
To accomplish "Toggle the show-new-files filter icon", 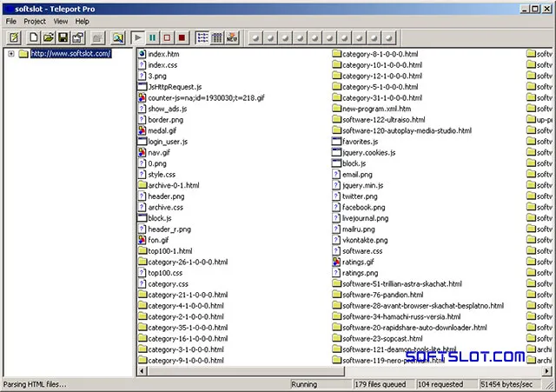I will (x=232, y=37).
